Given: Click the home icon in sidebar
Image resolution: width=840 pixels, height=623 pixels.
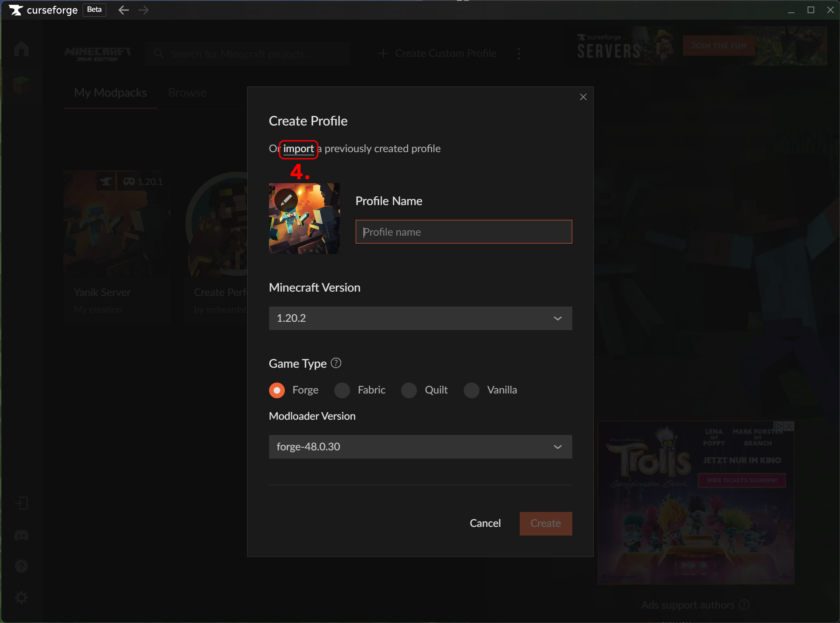Looking at the screenshot, I should pyautogui.click(x=21, y=49).
